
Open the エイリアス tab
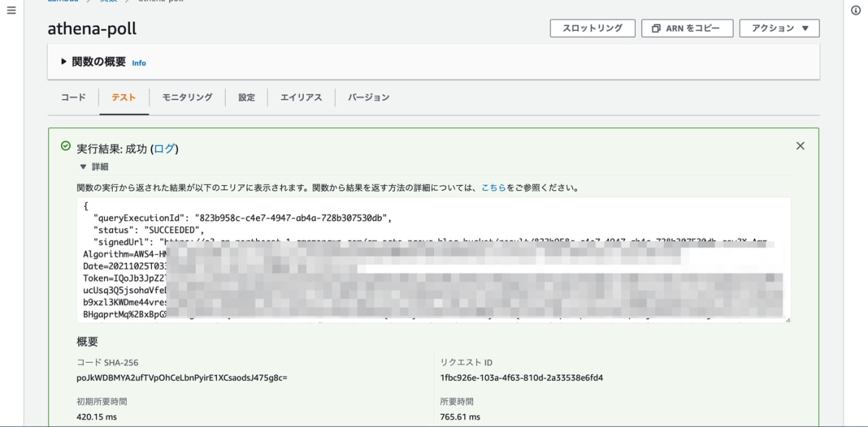(301, 98)
